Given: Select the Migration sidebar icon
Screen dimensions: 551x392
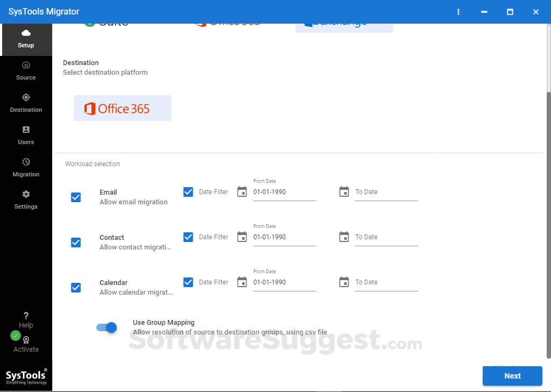Looking at the screenshot, I should coord(26,167).
